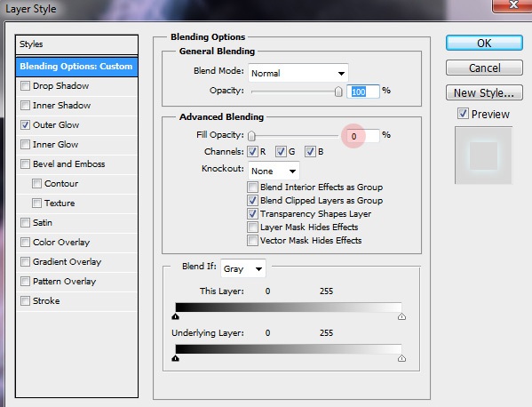Open the Blend Mode dropdown
Image resolution: width=532 pixels, height=407 pixels.
(x=298, y=73)
